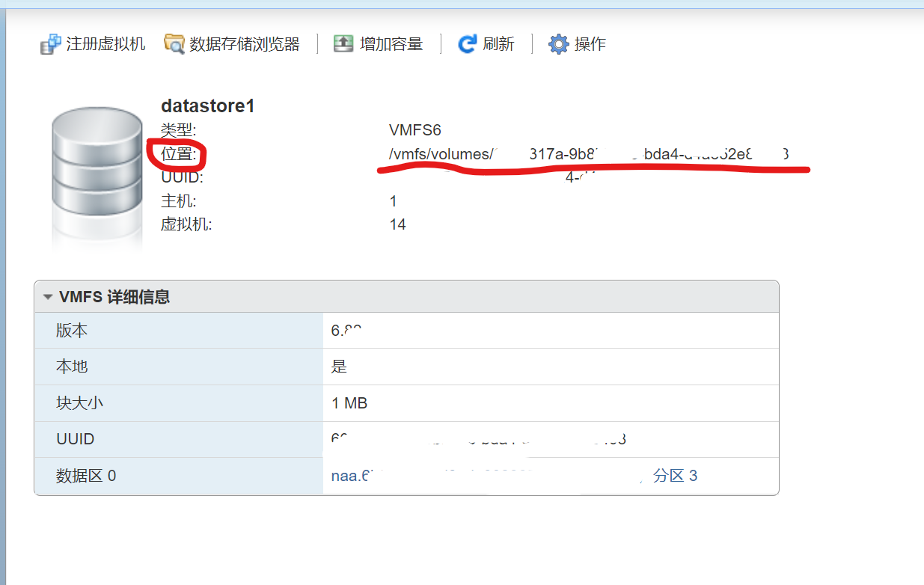This screenshot has height=585, width=924.
Task: Click the large datastore cylinder icon
Action: [x=97, y=172]
